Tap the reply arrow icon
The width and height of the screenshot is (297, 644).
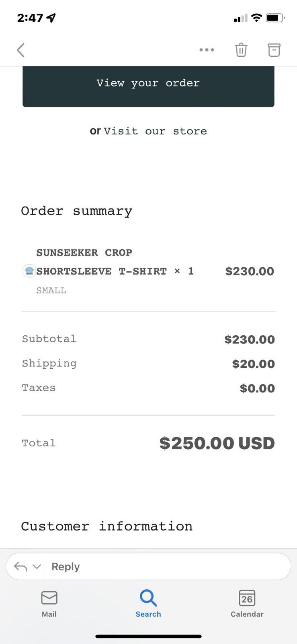(x=20, y=567)
